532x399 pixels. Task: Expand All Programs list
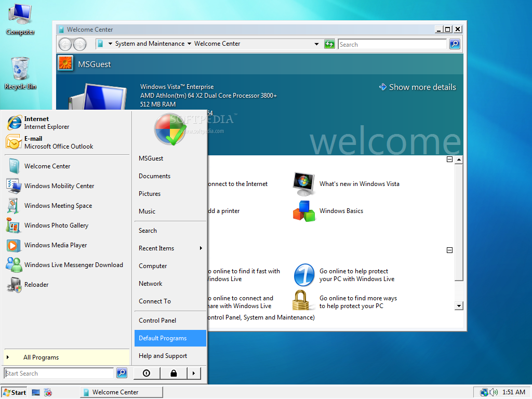67,357
